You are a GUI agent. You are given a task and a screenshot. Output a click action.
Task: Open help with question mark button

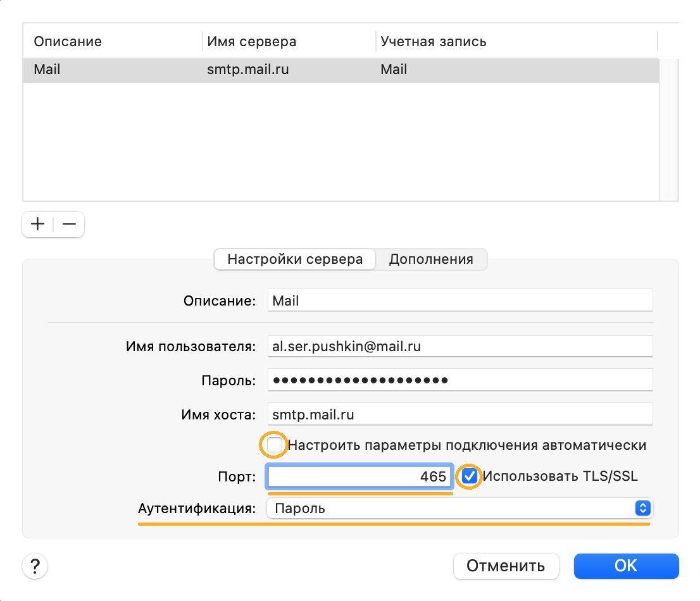[x=35, y=566]
